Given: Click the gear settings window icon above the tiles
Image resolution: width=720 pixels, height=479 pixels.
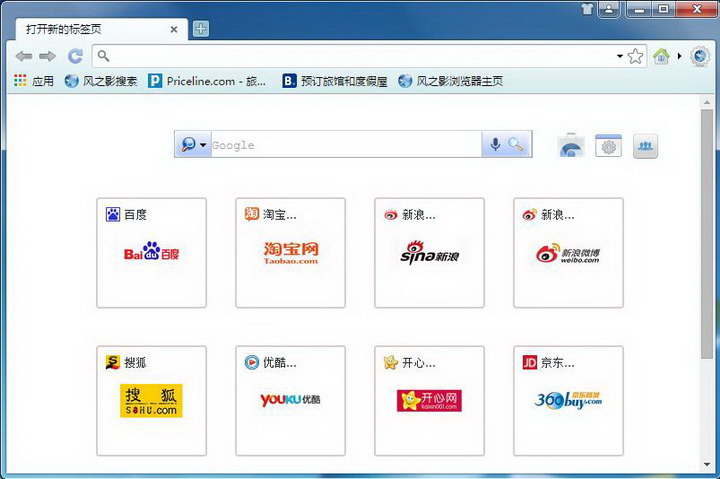Looking at the screenshot, I should click(609, 146).
